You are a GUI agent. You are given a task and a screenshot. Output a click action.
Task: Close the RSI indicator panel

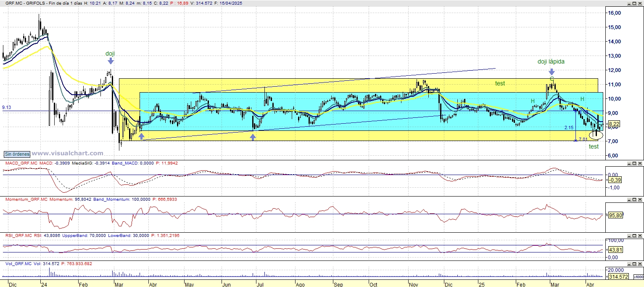pyautogui.click(x=640, y=236)
